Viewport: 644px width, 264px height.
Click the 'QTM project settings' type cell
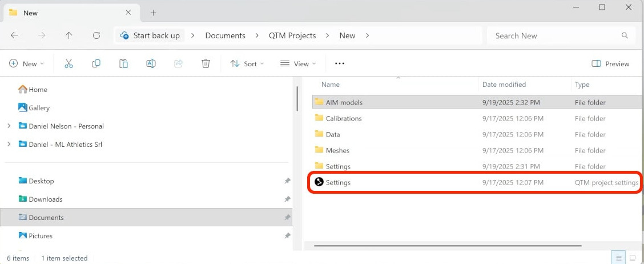(607, 182)
